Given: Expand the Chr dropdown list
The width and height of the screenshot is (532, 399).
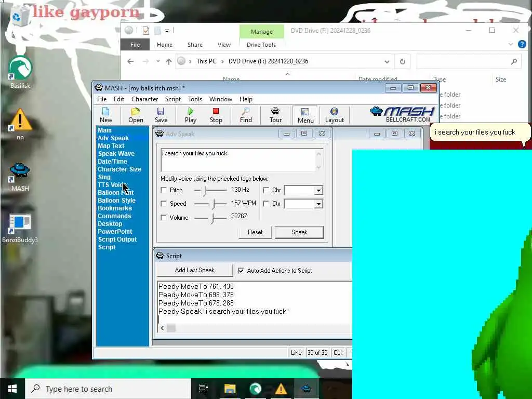Looking at the screenshot, I should (x=318, y=190).
